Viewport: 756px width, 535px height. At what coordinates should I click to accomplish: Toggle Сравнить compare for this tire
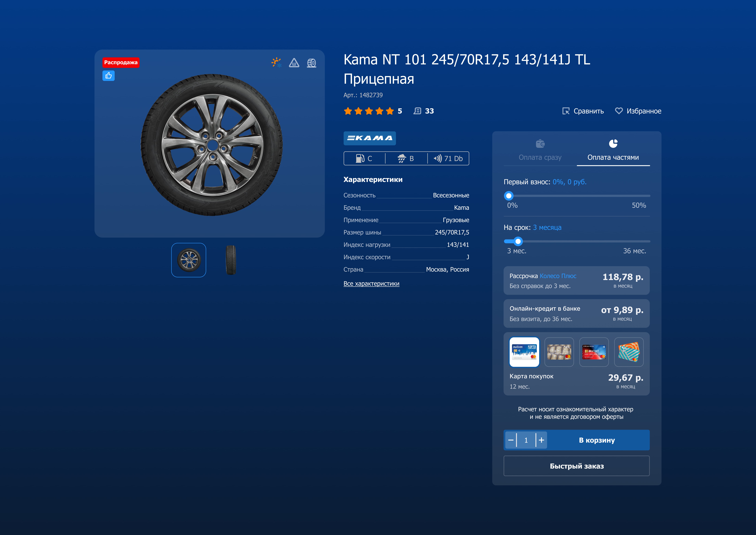(x=583, y=111)
